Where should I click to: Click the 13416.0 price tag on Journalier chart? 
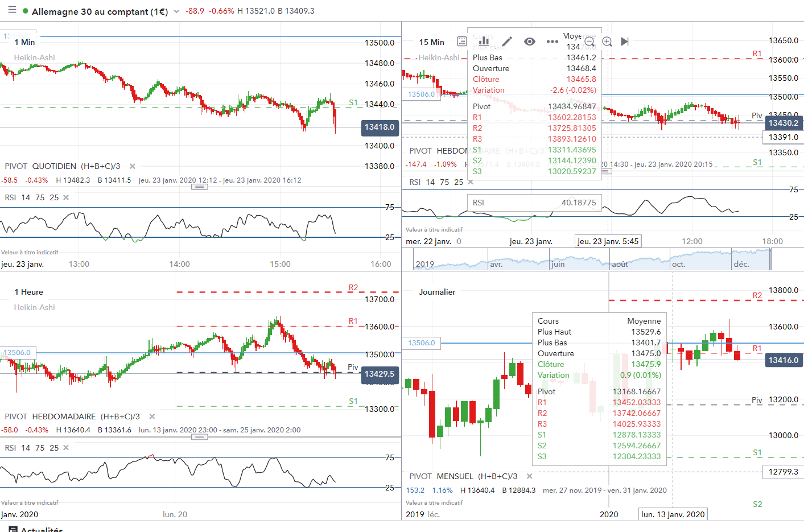click(x=784, y=360)
